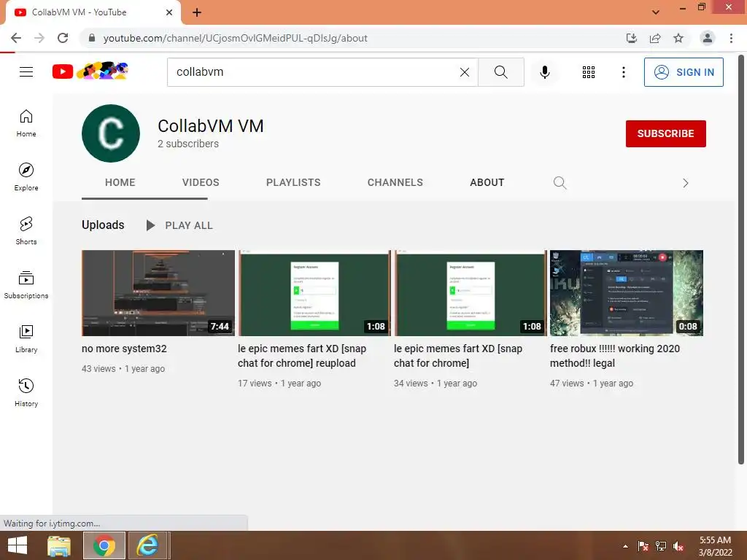This screenshot has width=747, height=560.
Task: Open the Chrome profile icon
Action: (708, 38)
